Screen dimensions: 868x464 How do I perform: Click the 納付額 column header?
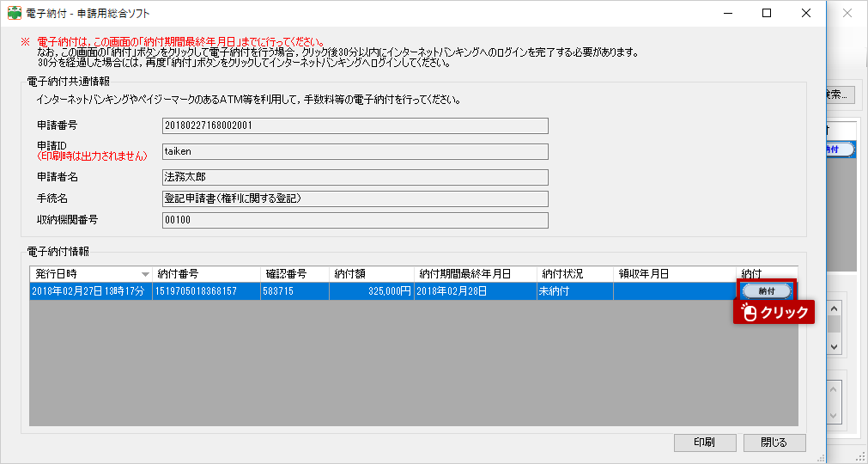click(372, 274)
